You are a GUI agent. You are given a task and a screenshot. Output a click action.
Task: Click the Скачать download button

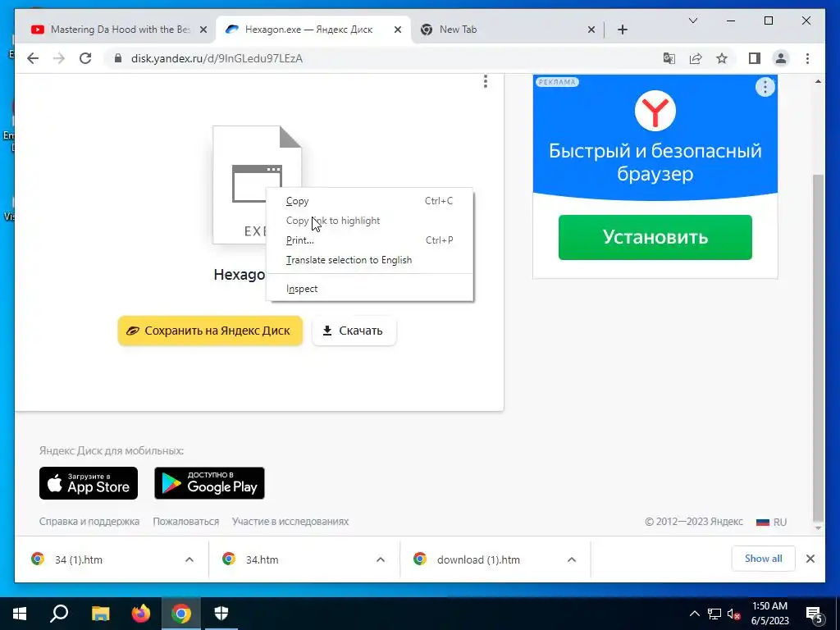coord(354,331)
